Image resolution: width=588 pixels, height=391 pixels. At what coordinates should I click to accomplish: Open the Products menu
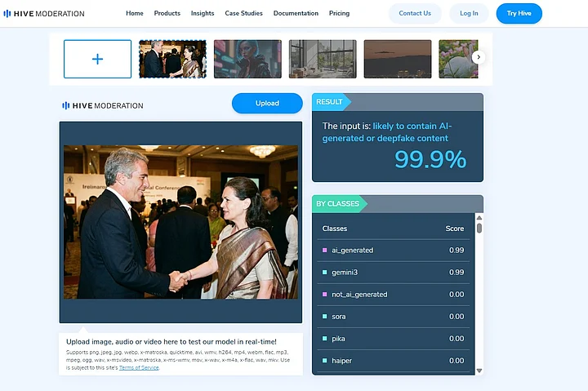click(x=167, y=13)
